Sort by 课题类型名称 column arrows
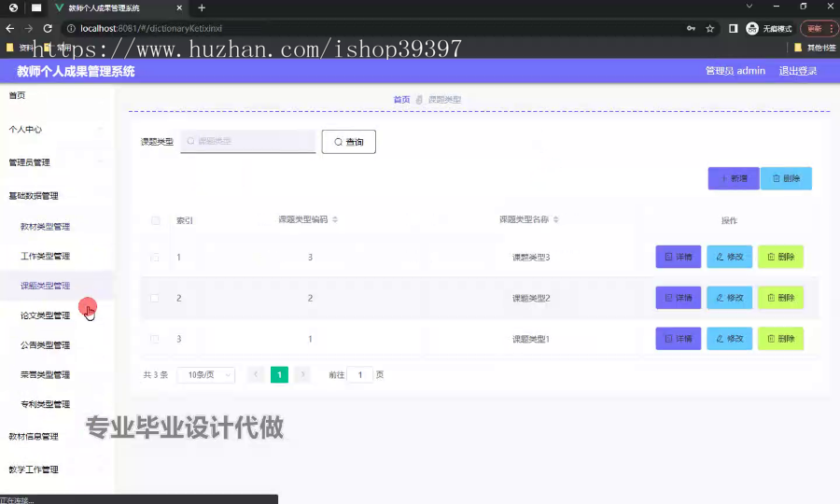This screenshot has height=504, width=840. (556, 219)
